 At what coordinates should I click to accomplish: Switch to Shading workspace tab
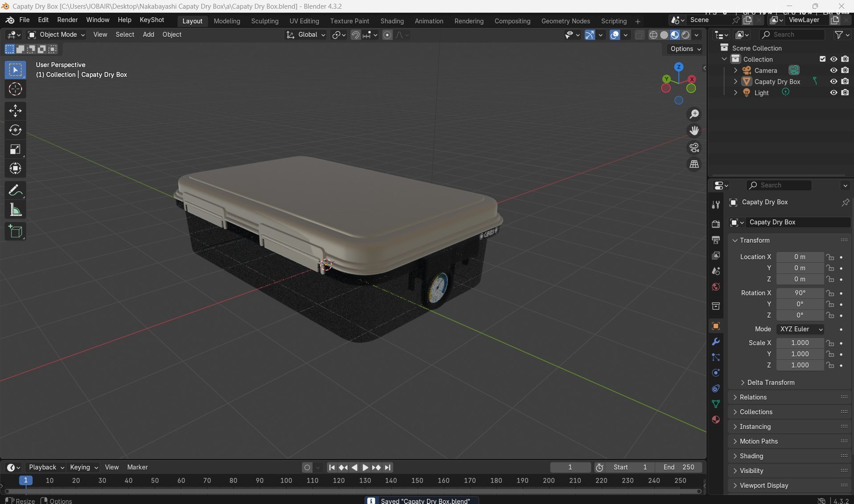click(392, 21)
